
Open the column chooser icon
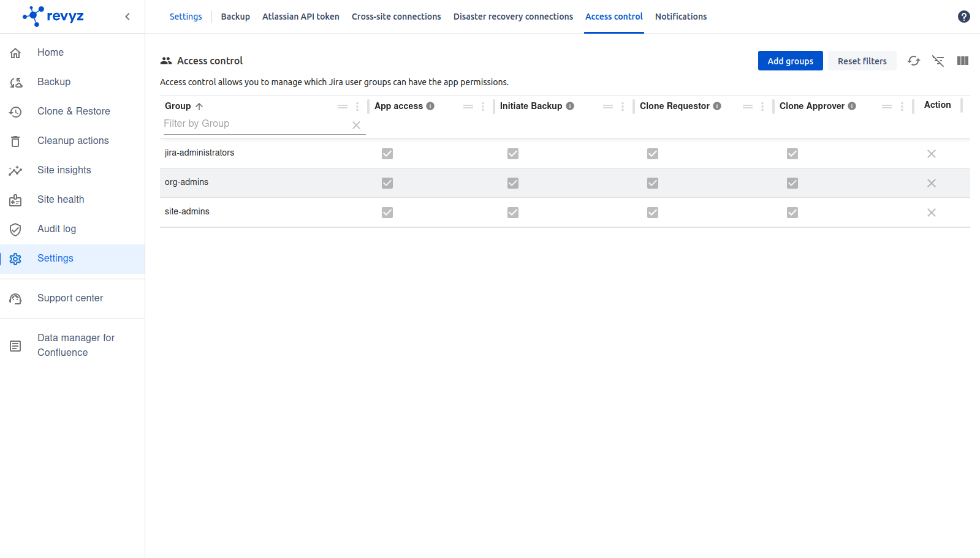962,61
